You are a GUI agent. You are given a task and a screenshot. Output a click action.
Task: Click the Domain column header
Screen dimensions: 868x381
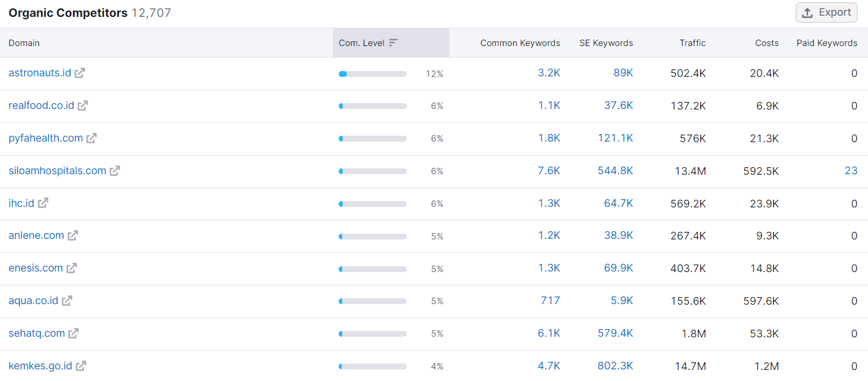tap(24, 43)
